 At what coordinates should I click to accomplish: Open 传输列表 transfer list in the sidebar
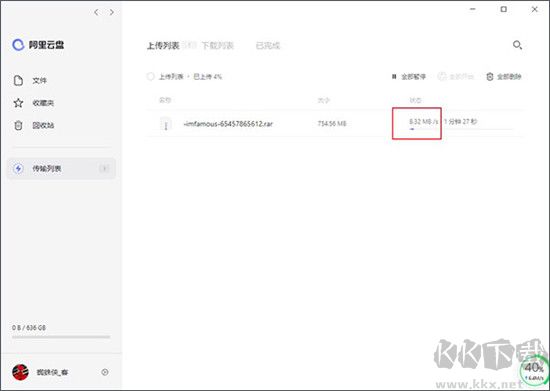click(x=61, y=169)
